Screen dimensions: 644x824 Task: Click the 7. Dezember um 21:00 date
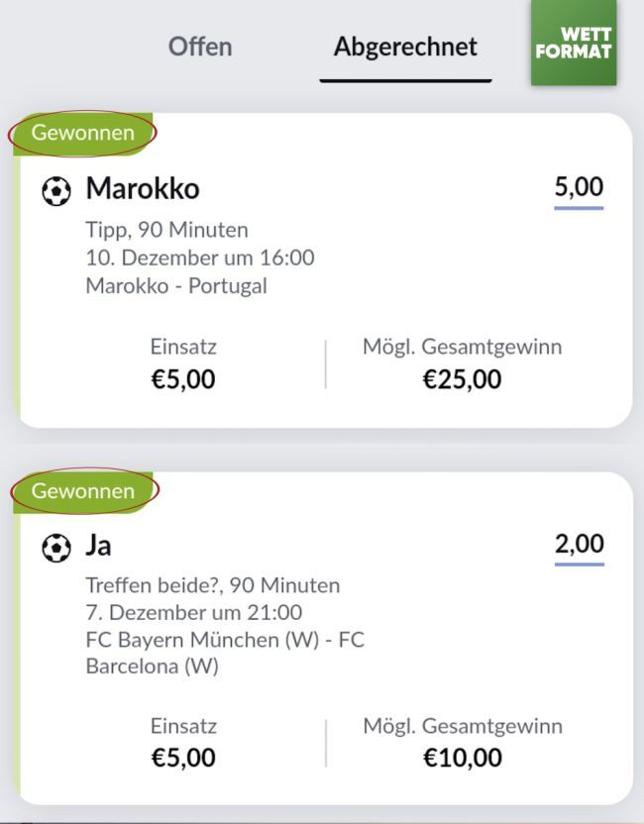coord(194,612)
